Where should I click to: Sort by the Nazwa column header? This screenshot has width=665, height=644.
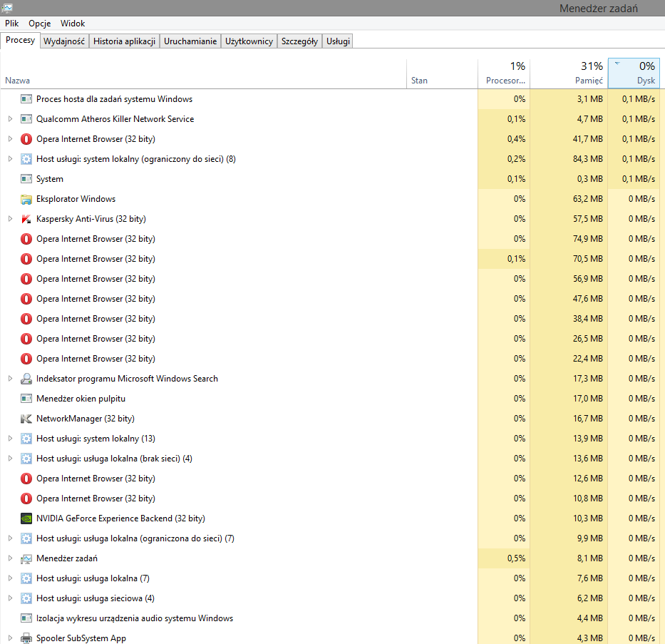pyautogui.click(x=204, y=74)
